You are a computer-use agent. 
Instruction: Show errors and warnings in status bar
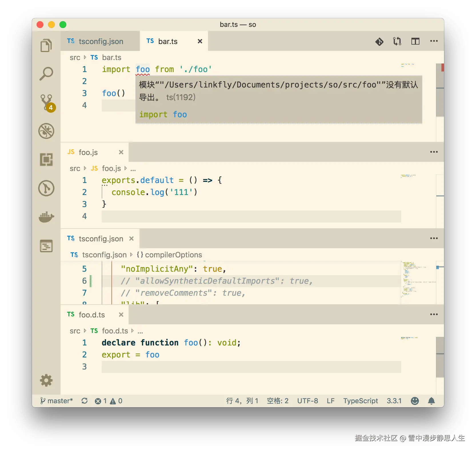109,401
